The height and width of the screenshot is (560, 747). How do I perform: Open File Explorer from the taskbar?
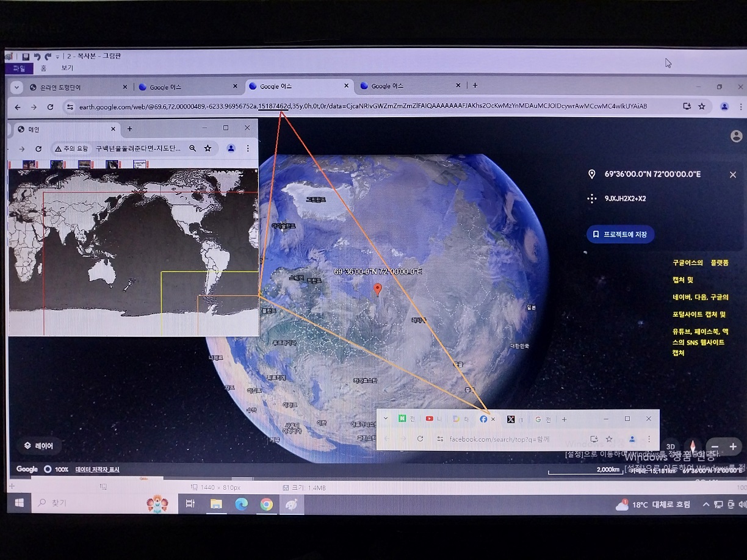[215, 504]
